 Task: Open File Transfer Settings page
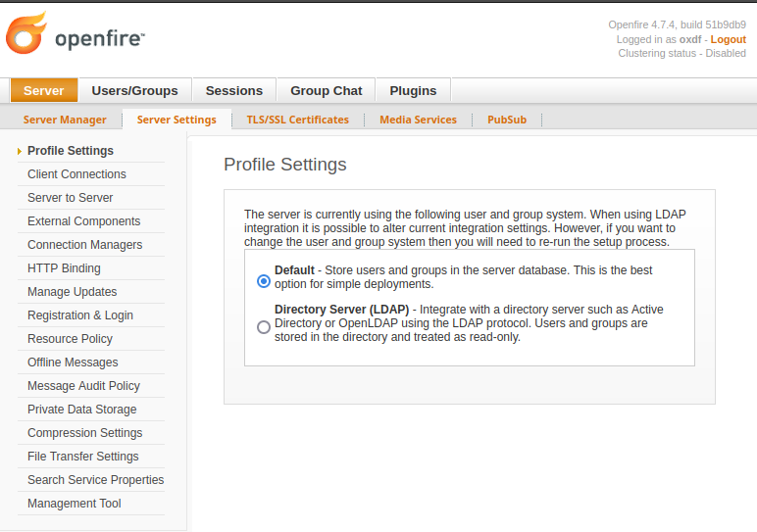pos(82,457)
